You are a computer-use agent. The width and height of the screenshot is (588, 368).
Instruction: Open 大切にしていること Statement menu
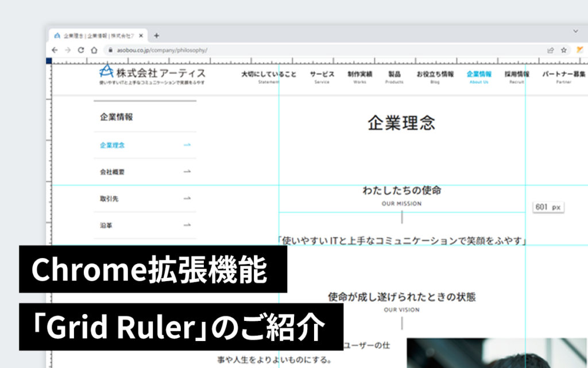click(x=269, y=77)
